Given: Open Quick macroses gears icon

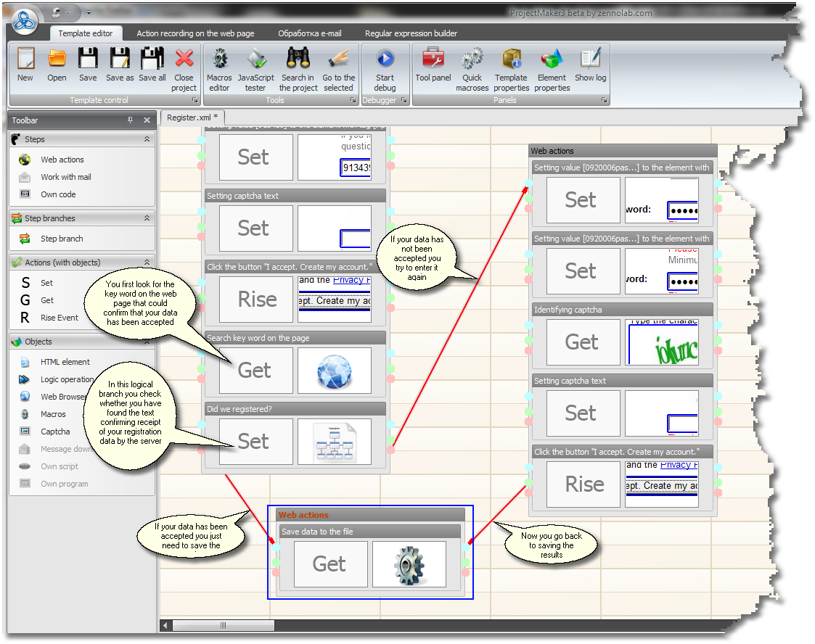Looking at the screenshot, I should point(472,65).
